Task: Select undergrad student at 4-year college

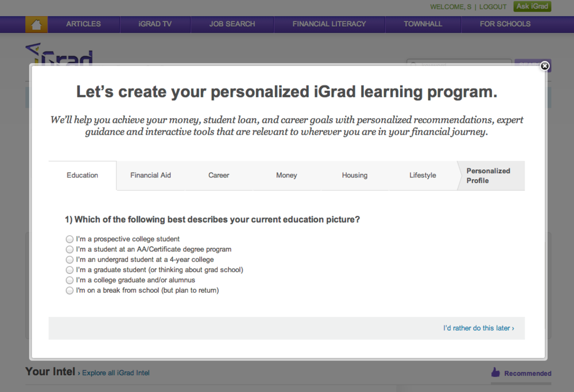Action: (x=69, y=259)
